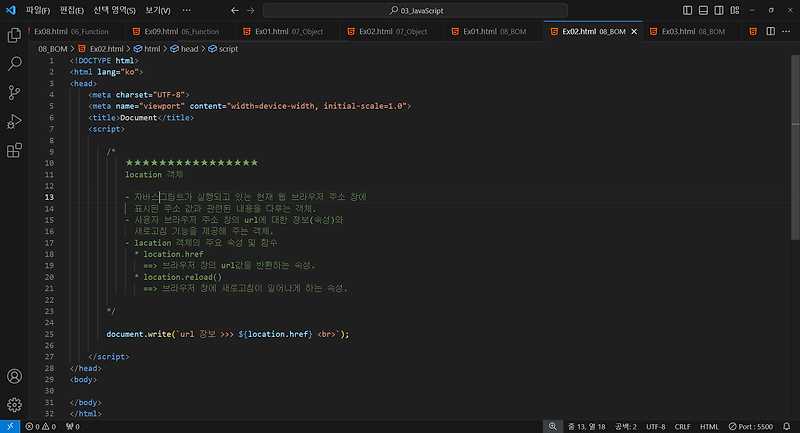800x433 pixels.
Task: Expand the hidden menu bar items ellipsis
Action: [x=186, y=10]
